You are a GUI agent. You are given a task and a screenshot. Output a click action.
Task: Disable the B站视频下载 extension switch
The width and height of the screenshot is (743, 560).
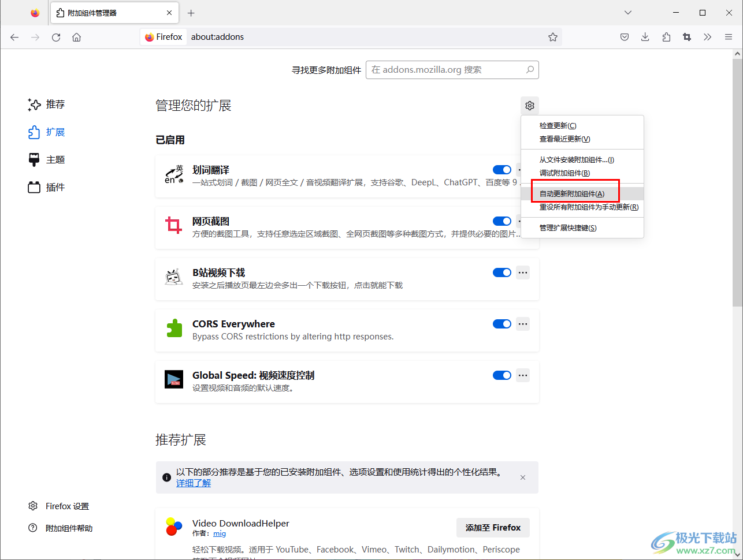tap(502, 272)
